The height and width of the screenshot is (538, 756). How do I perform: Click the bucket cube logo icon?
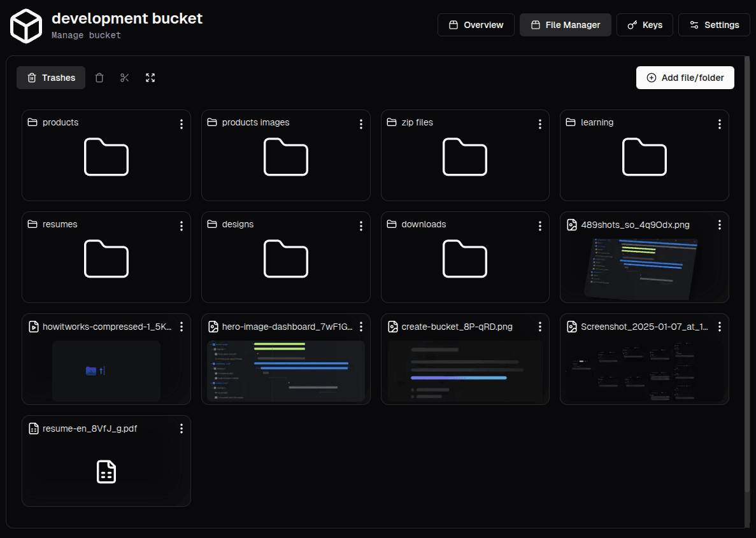(26, 25)
